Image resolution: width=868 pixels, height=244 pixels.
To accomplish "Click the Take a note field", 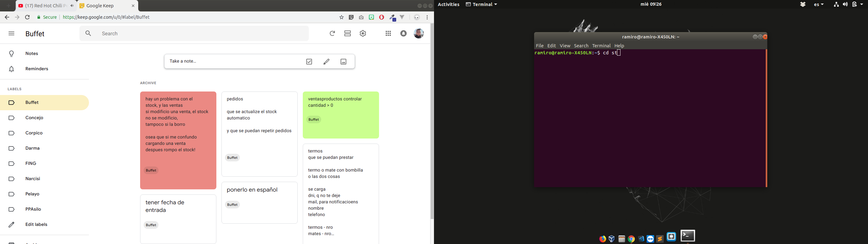I will coord(233,61).
